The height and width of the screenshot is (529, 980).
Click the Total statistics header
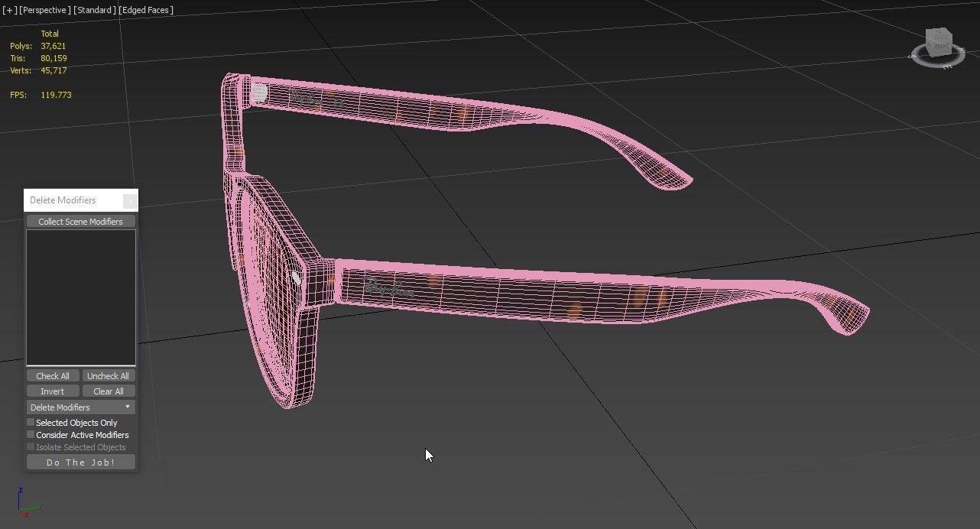(50, 34)
